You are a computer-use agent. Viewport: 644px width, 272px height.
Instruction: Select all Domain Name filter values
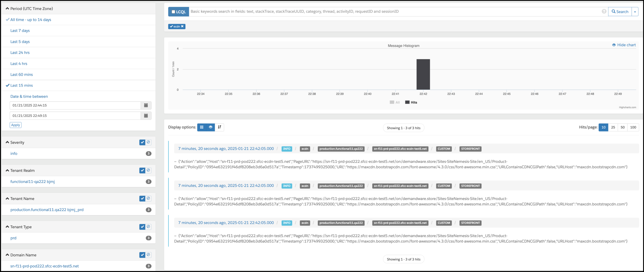click(x=142, y=255)
